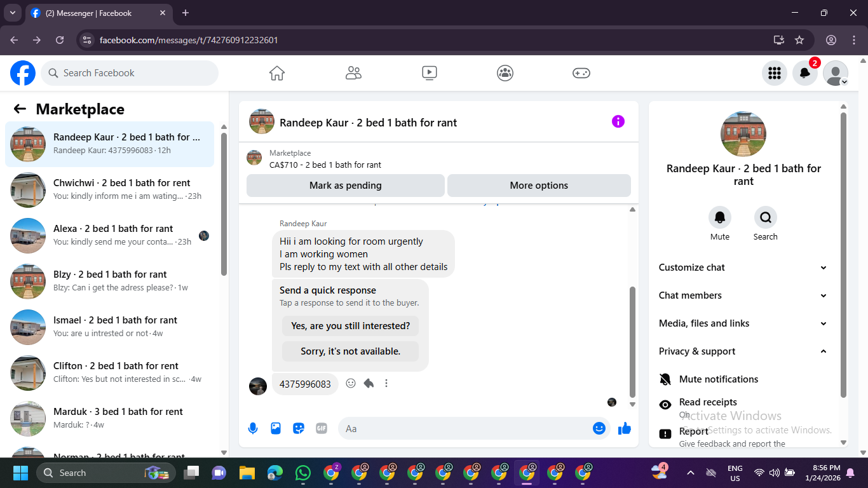Viewport: 868px width, 488px height.
Task: Attach a photo with image icon
Action: tap(276, 428)
